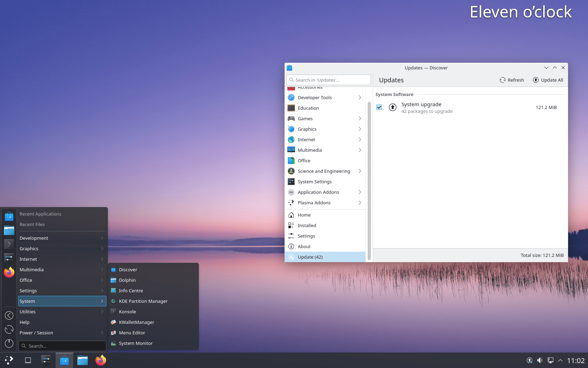
Task: Open the System Settings favorite in launcher sidebar
Action: click(9, 258)
